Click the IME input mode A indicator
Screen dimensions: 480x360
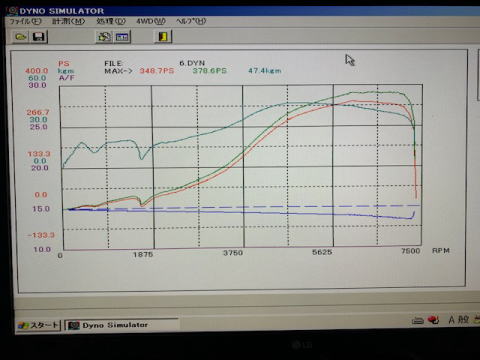(x=452, y=320)
